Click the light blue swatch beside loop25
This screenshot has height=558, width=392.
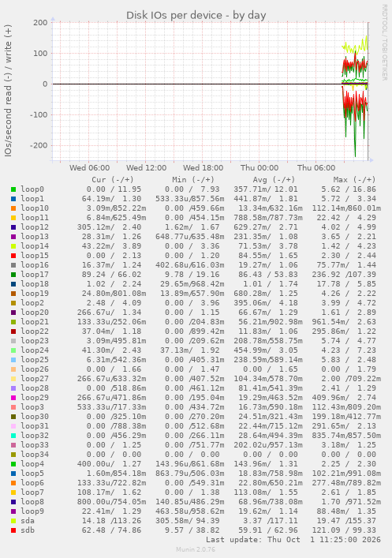pos(13,360)
